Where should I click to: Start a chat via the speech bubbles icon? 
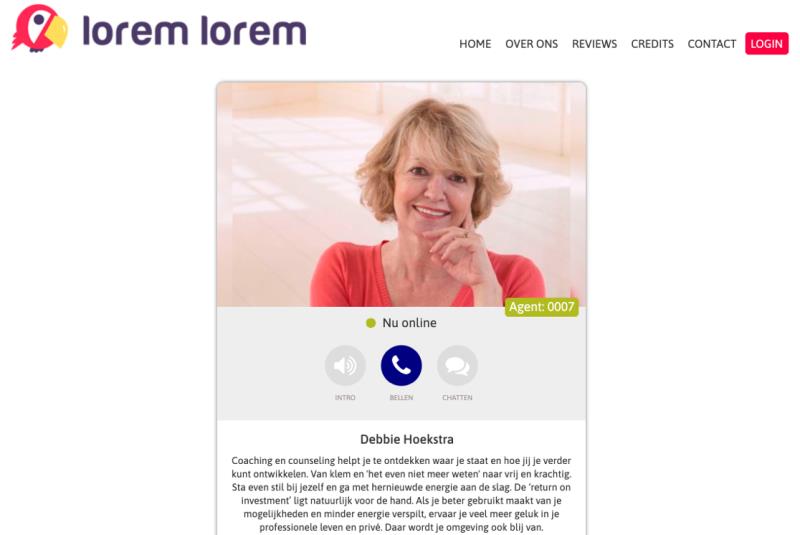tap(458, 366)
